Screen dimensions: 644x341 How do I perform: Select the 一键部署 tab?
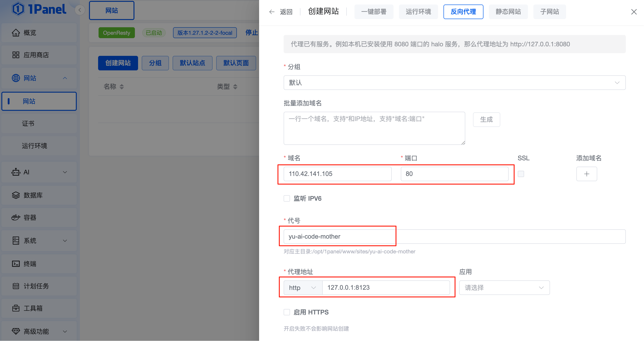374,12
